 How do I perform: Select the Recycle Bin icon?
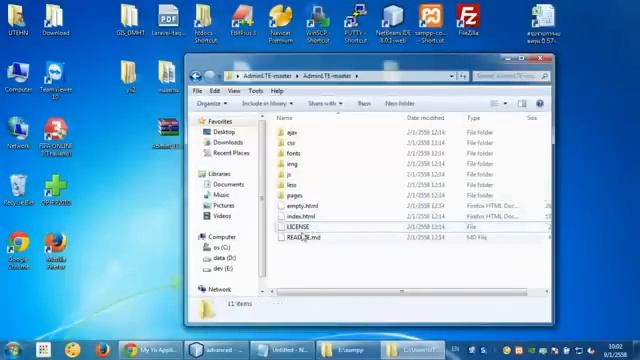click(18, 190)
